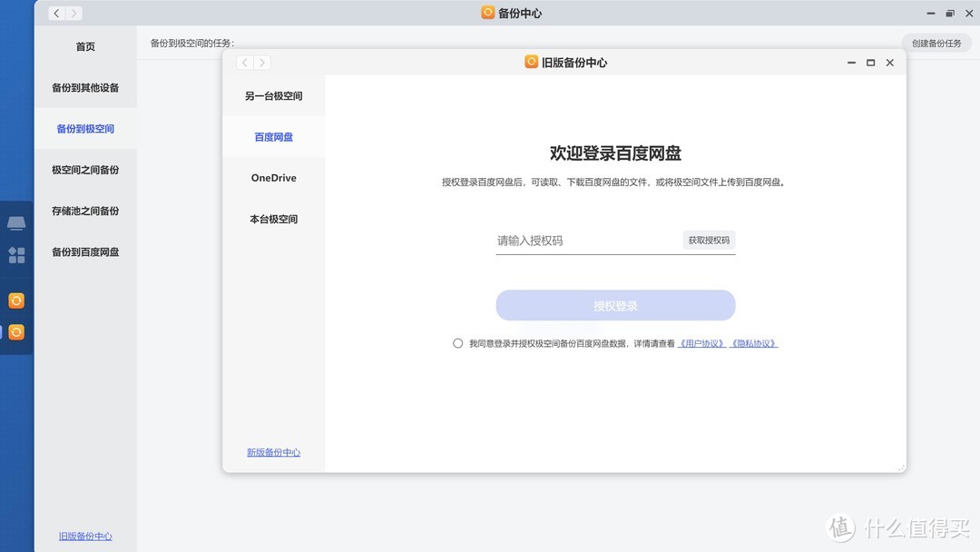This screenshot has width=980, height=552.
Task: Click the forward arrow in 旧版备份中心 dialog
Action: pos(262,62)
